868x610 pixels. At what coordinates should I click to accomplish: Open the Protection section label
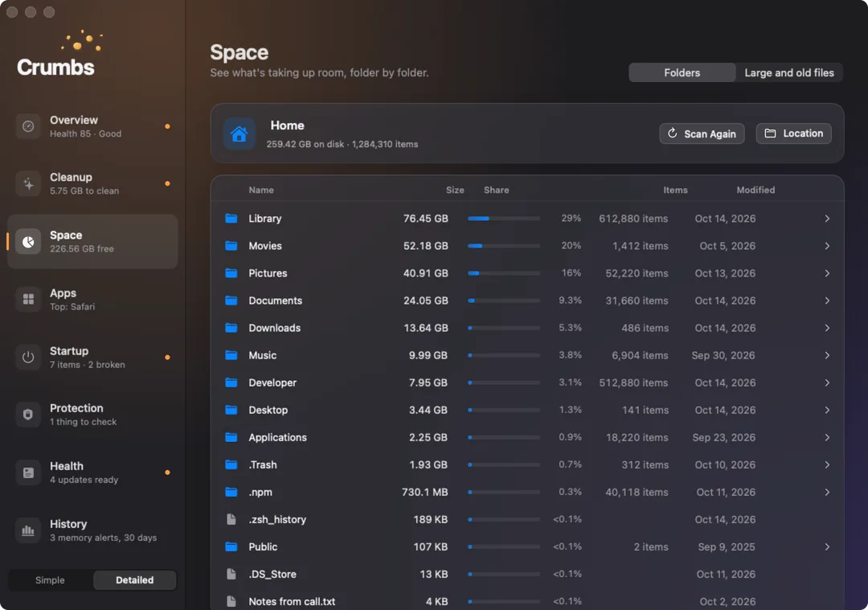coord(76,408)
